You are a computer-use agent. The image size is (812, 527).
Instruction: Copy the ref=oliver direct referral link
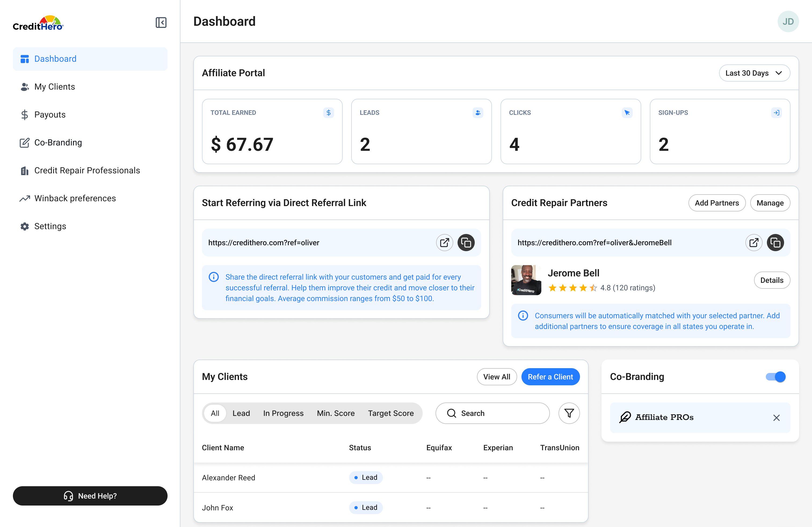pyautogui.click(x=466, y=242)
